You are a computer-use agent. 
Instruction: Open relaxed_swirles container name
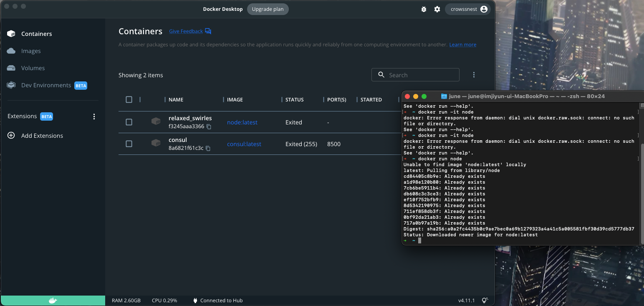[190, 118]
